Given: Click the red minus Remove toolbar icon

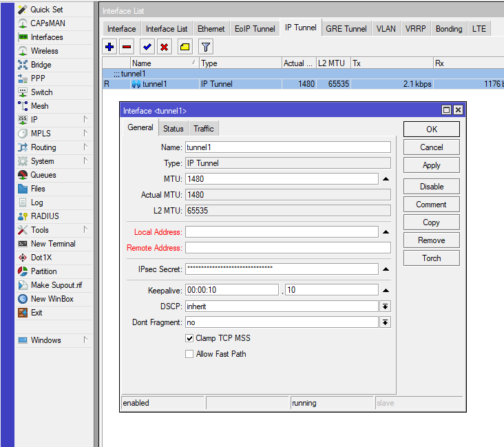Looking at the screenshot, I should tap(127, 47).
